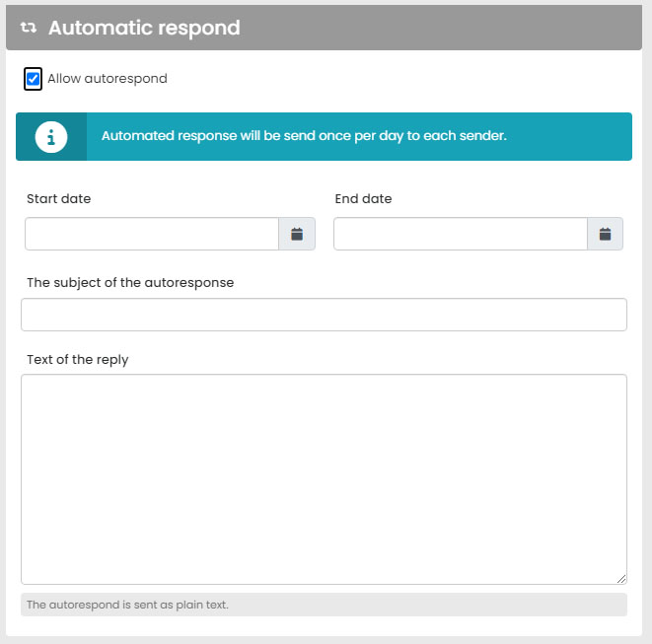
Task: Click blank right end of teal info banner
Action: tap(582, 136)
